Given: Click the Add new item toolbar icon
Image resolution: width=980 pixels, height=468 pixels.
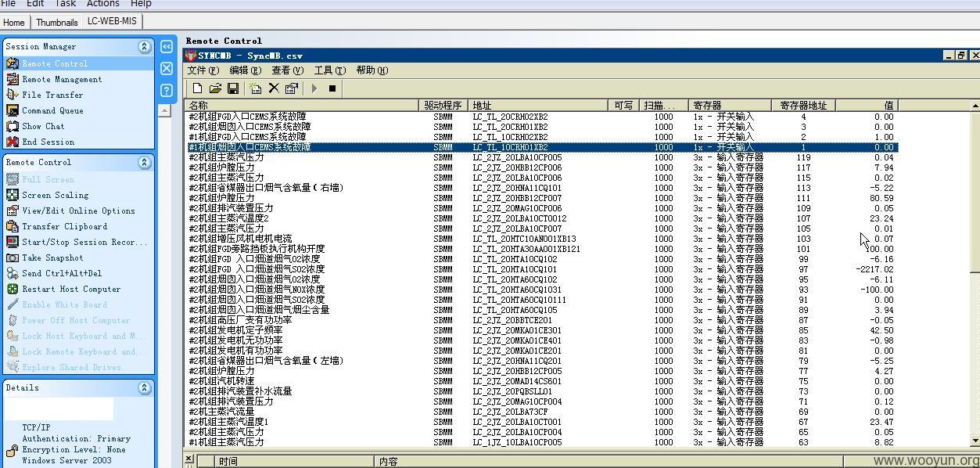Looking at the screenshot, I should [256, 88].
